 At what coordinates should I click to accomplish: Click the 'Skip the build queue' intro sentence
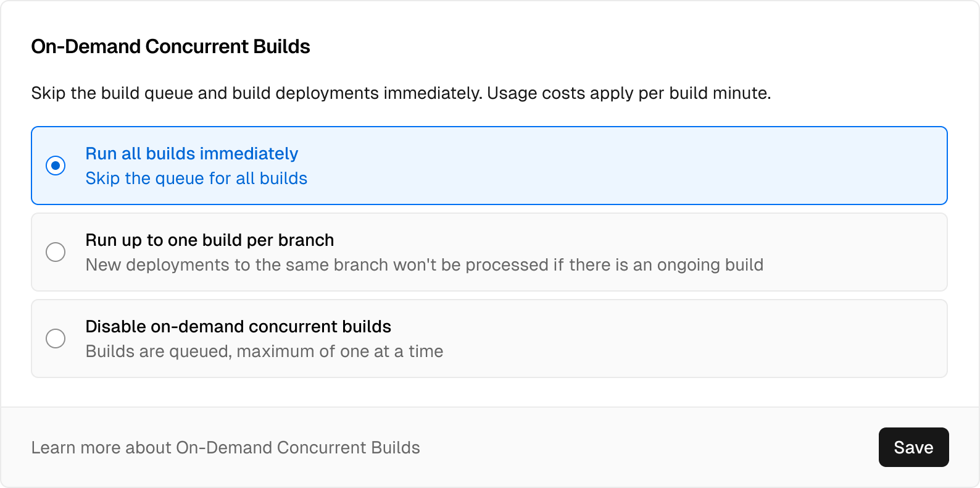[256, 93]
